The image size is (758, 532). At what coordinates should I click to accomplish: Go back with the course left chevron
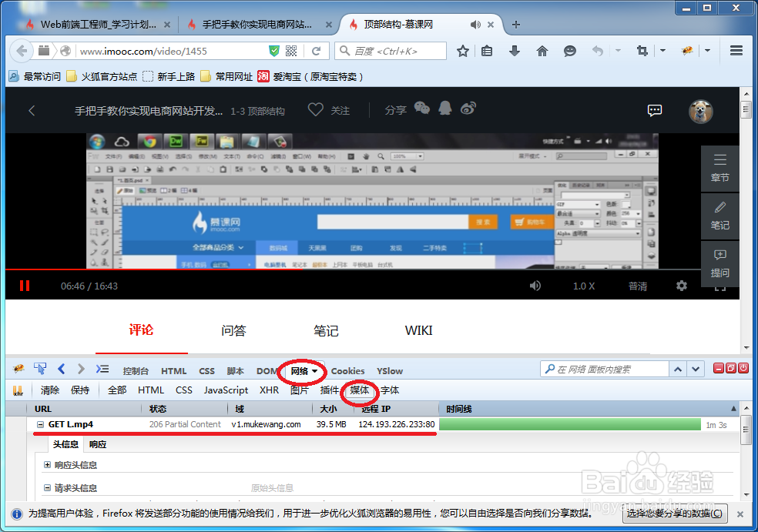click(x=32, y=111)
